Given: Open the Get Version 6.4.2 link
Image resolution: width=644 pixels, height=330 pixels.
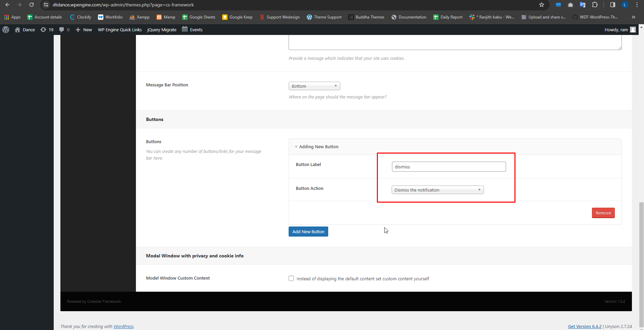Looking at the screenshot, I should 585,326.
